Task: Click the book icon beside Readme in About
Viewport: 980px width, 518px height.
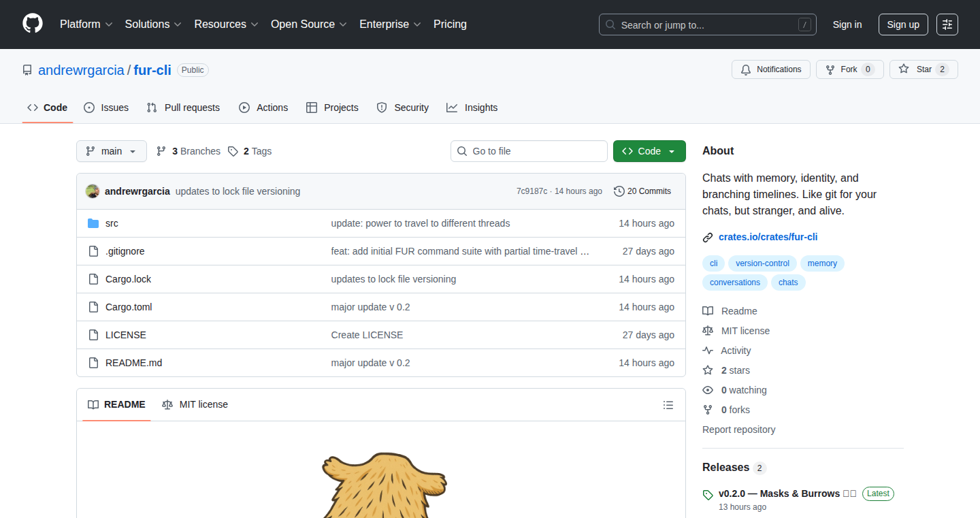Action: pyautogui.click(x=708, y=311)
